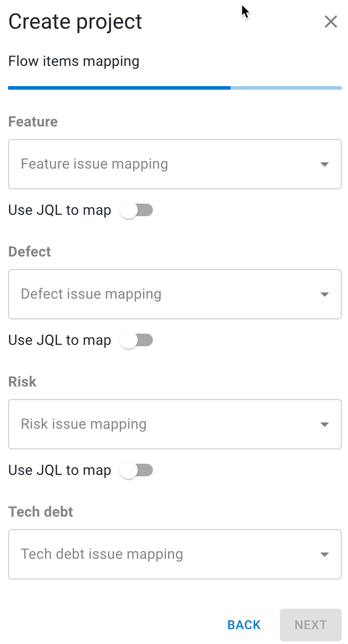Enable Use JQL to map for Feature
Viewport: 348px width, 644px height.
137,210
